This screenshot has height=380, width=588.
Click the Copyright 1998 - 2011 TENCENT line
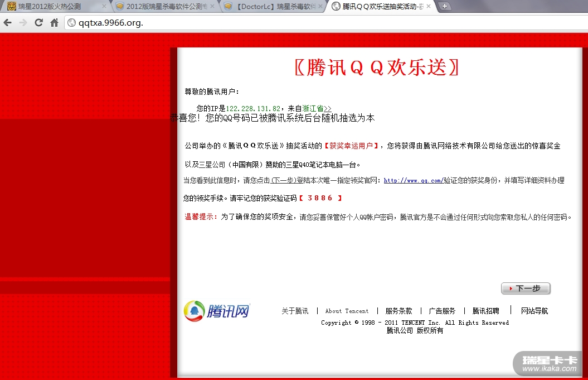[415, 323]
